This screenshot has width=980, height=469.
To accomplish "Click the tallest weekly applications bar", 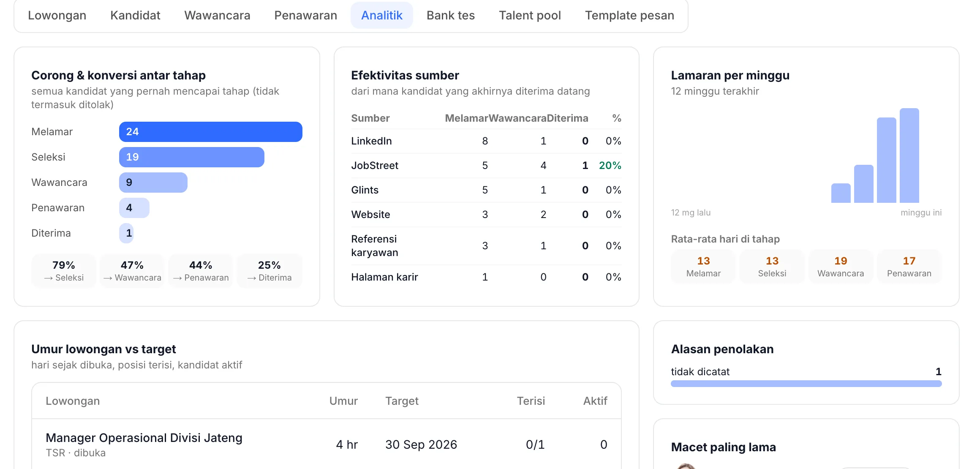I will pos(909,155).
